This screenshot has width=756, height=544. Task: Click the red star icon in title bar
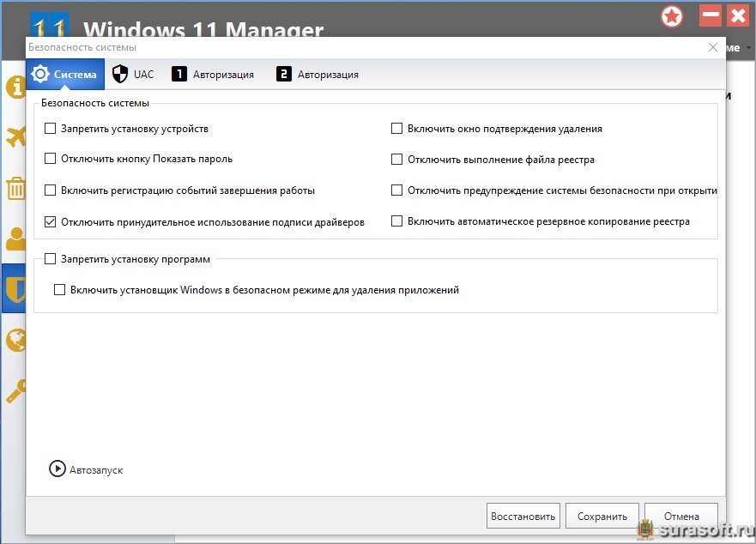click(672, 17)
